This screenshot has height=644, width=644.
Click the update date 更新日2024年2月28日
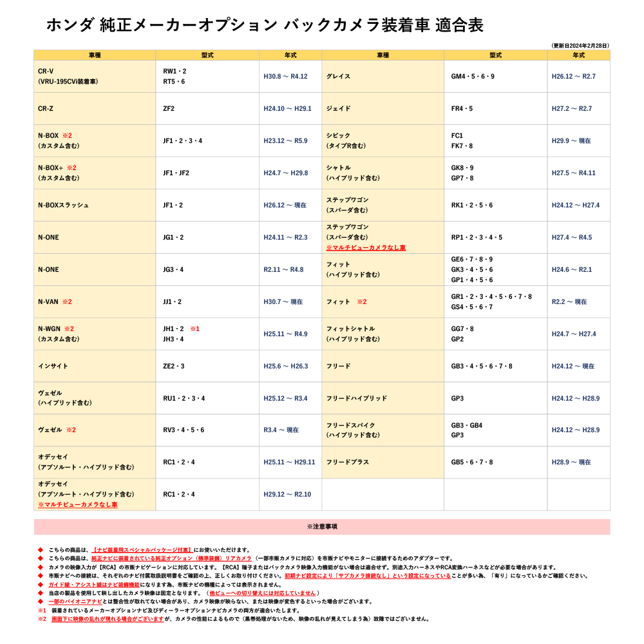(x=580, y=46)
